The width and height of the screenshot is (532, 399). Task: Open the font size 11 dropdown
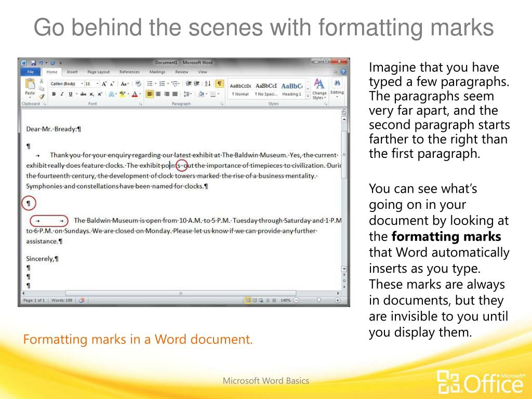(97, 84)
